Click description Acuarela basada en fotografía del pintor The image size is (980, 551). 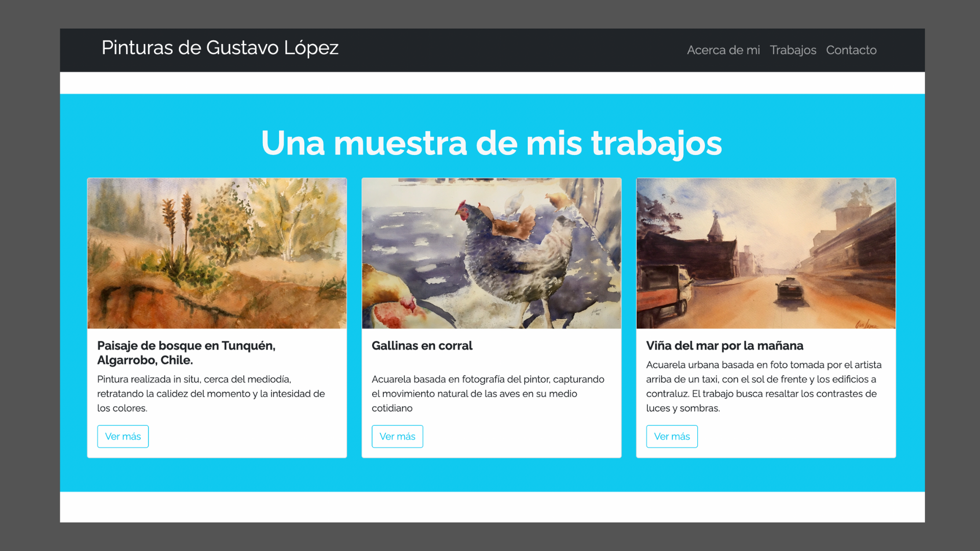[x=488, y=393]
